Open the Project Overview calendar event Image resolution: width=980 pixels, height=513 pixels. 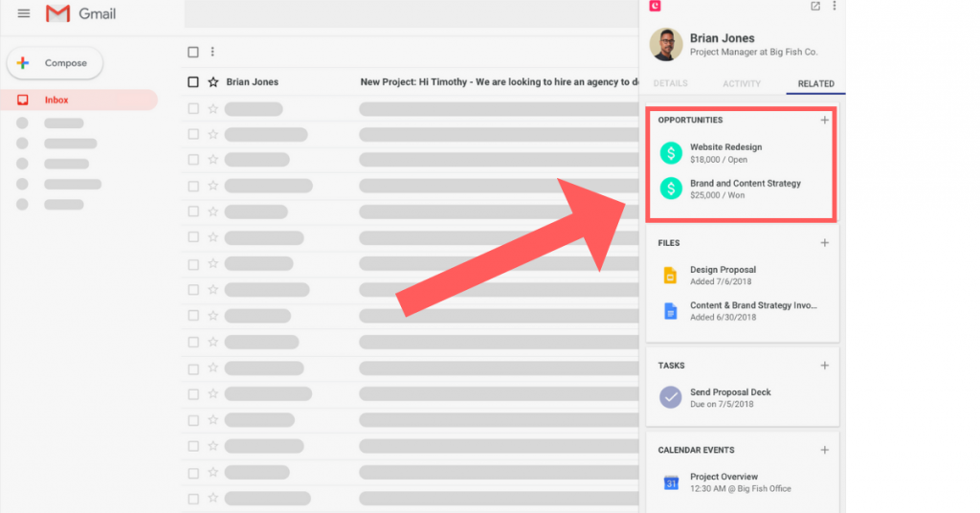pyautogui.click(x=724, y=477)
